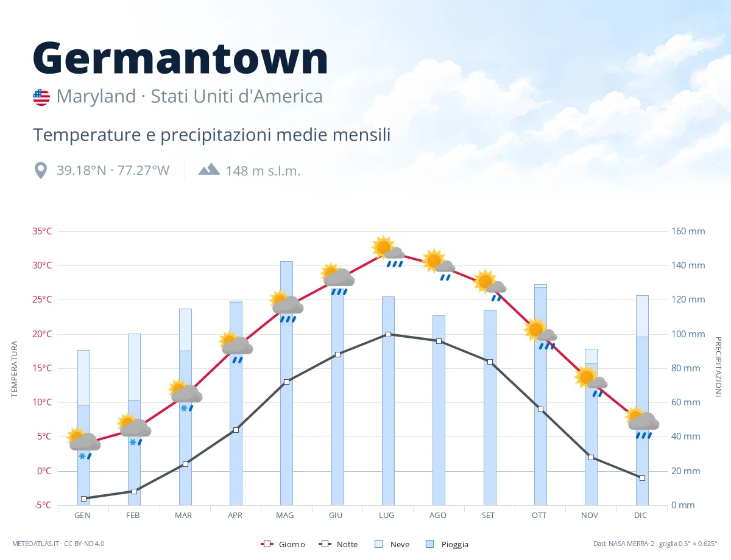The image size is (731, 560).
Task: Click the July night temperature data point
Action: point(388,334)
